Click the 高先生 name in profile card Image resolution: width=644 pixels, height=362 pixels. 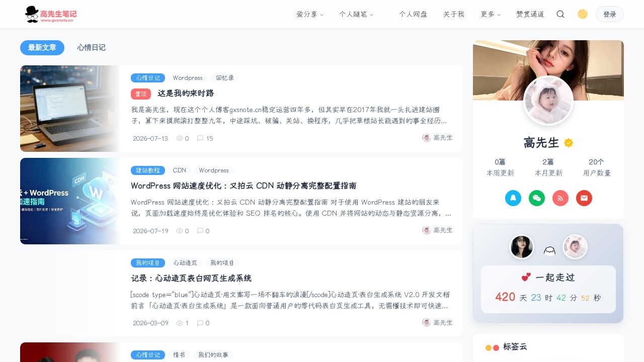tap(541, 143)
